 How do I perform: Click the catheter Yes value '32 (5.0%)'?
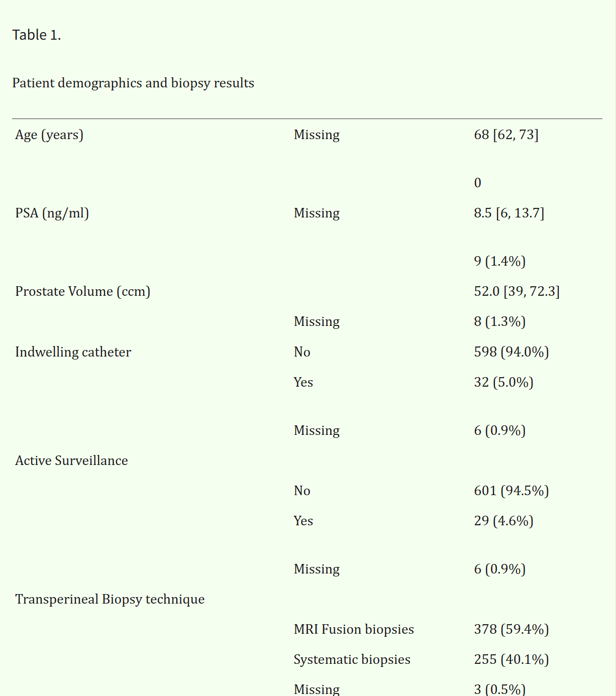[x=504, y=383]
